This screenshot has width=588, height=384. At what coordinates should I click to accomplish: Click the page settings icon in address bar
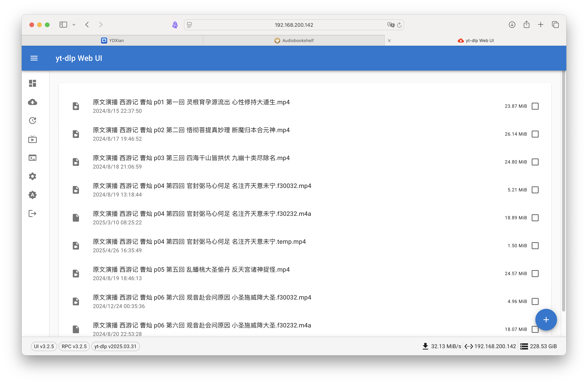(189, 25)
